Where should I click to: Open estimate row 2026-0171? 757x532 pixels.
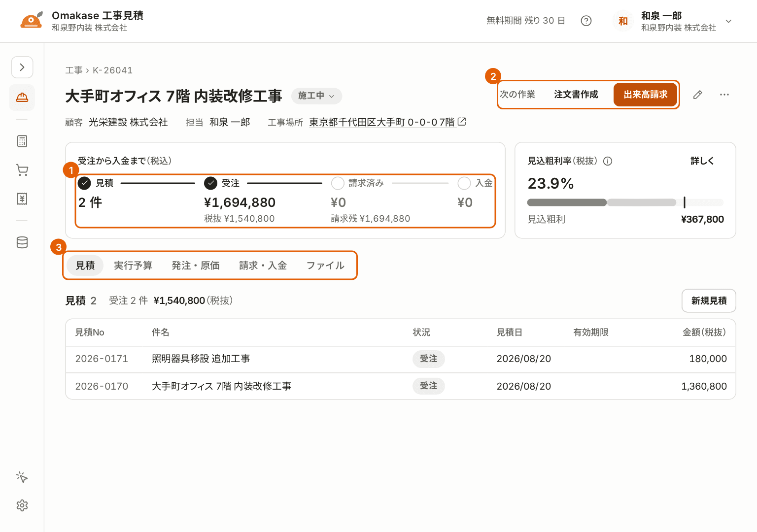pyautogui.click(x=401, y=359)
